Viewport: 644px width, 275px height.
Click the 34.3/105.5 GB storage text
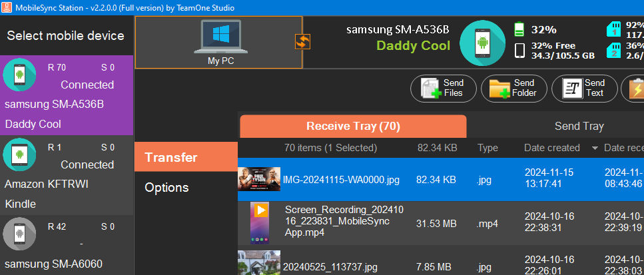[563, 56]
